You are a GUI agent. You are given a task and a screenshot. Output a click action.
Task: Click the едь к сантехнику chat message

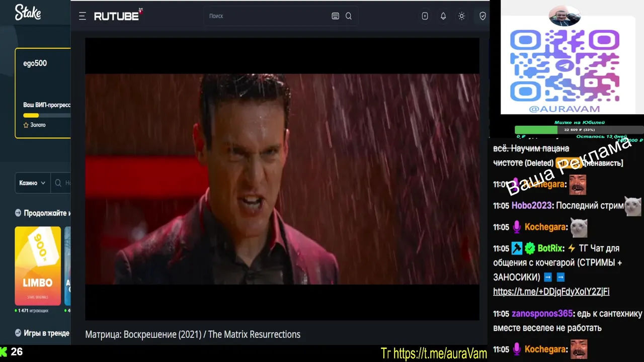(568, 321)
